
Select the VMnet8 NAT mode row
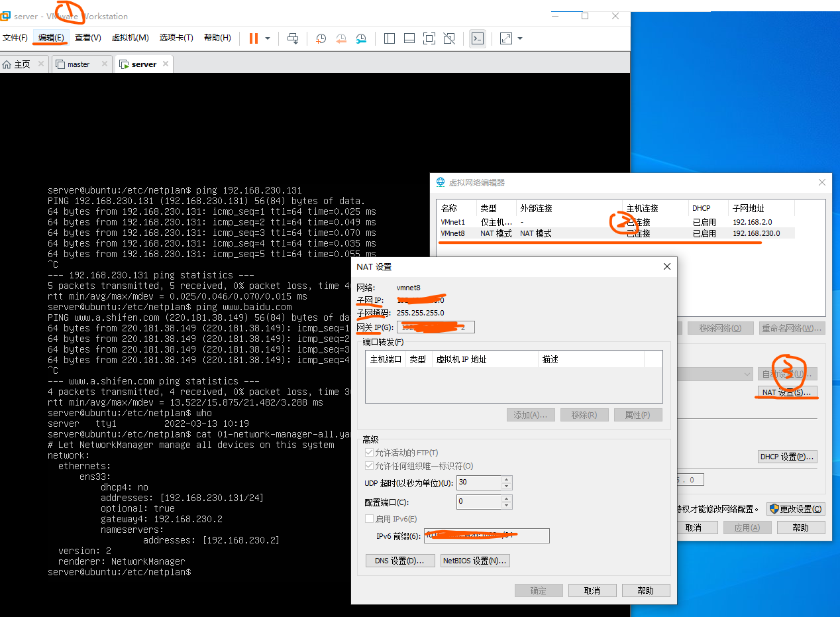pyautogui.click(x=616, y=233)
